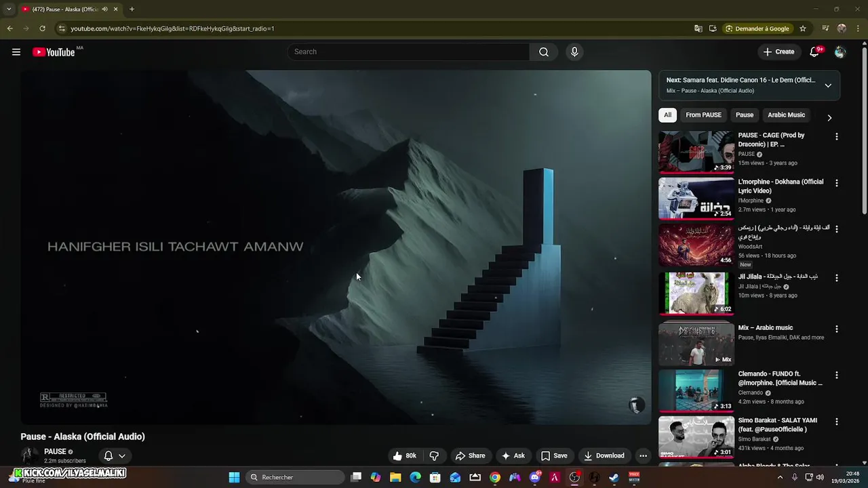
Task: Open L'morphine - Dokhana thumbnail
Action: pos(696,199)
